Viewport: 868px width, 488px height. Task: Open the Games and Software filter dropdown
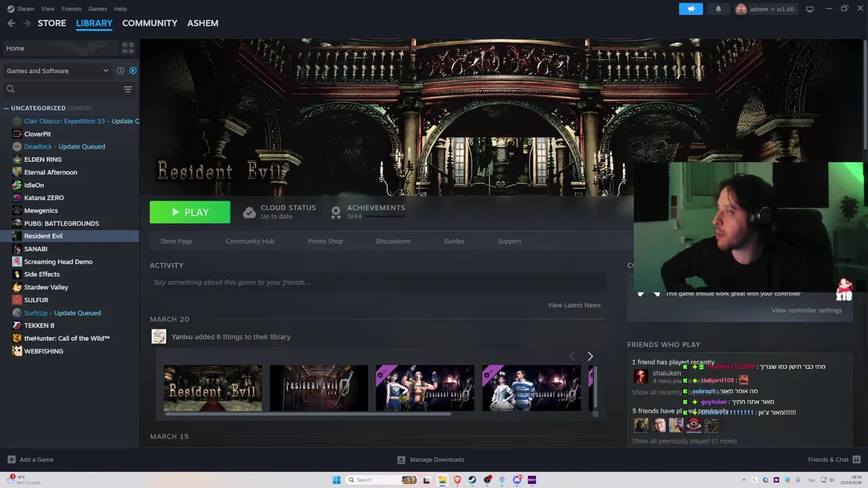click(57, 70)
